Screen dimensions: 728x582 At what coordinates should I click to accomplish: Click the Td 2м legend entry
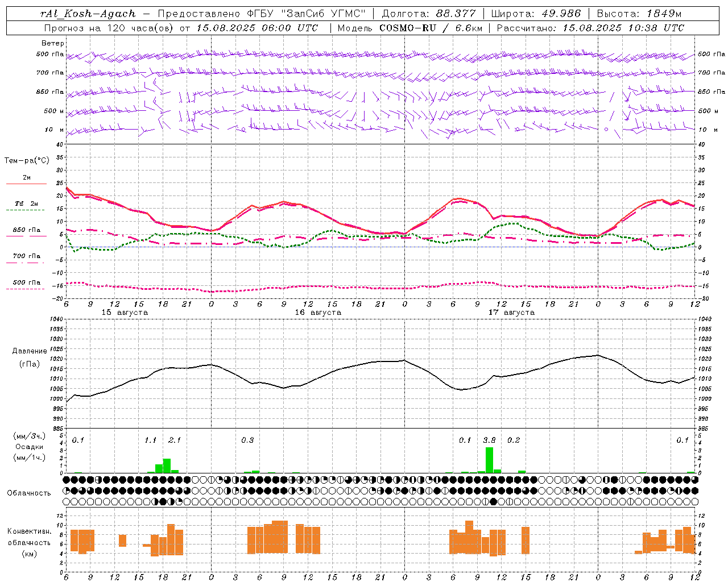[27, 203]
